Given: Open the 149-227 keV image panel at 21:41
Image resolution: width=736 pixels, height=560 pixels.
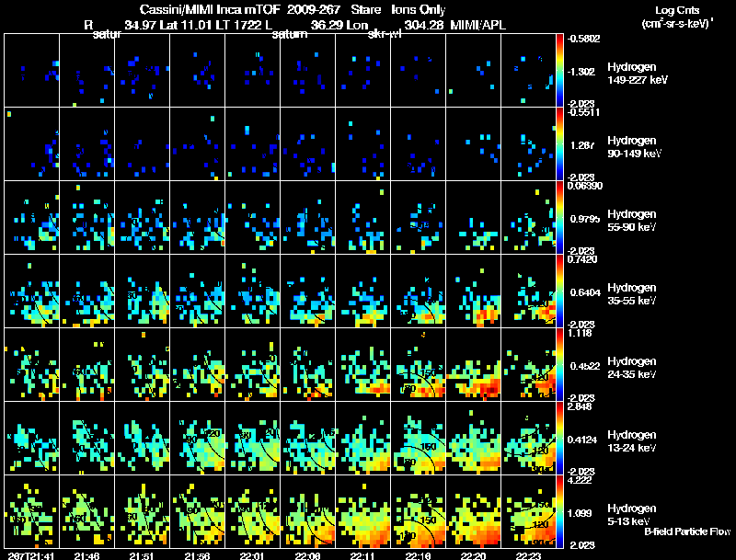Looking at the screenshot, I should [x=32, y=70].
